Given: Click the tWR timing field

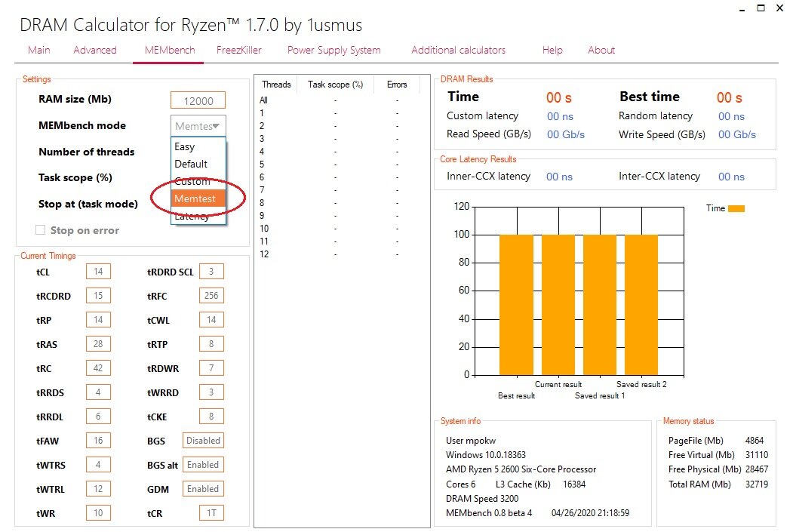Looking at the screenshot, I should click(98, 513).
